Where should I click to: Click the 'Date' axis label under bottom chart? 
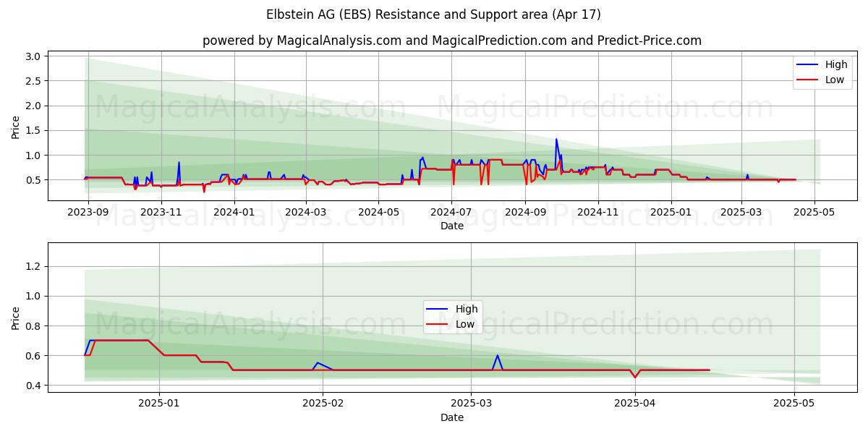[x=452, y=417]
